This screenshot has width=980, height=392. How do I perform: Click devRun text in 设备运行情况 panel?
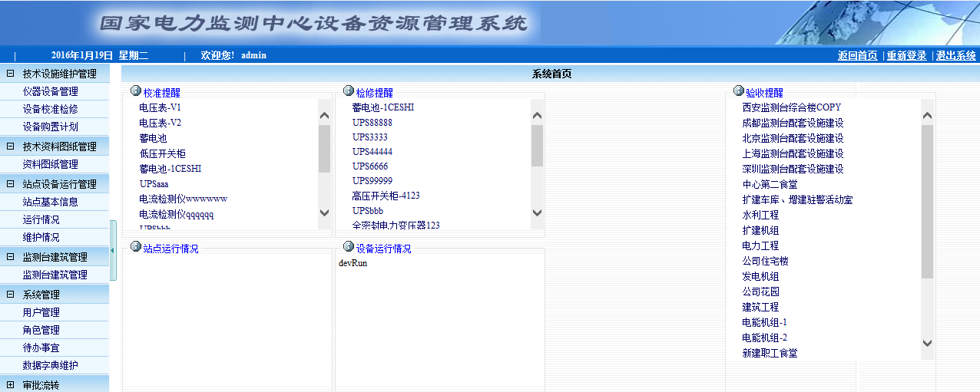(353, 263)
